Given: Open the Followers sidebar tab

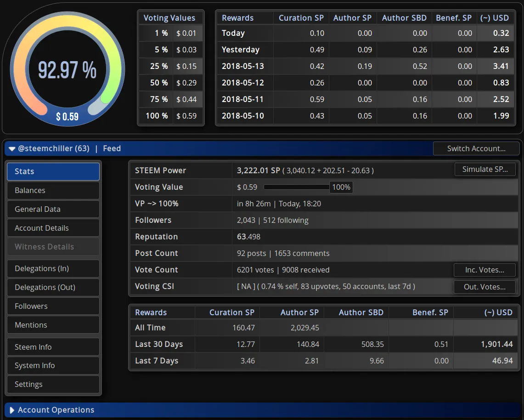Looking at the screenshot, I should click(x=53, y=306).
